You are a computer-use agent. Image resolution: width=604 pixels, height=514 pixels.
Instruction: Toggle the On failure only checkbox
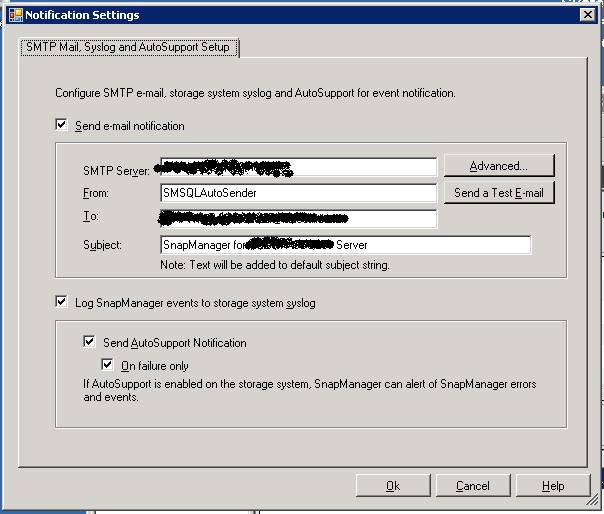tap(108, 365)
